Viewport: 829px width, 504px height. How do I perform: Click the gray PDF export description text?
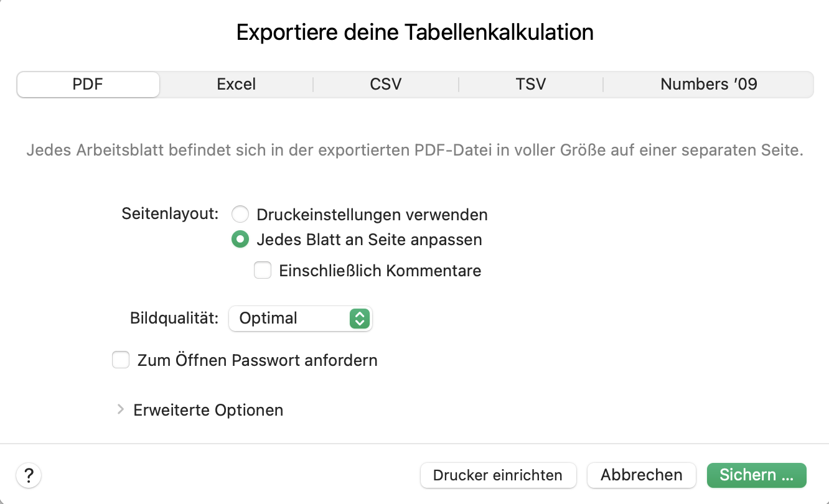point(415,151)
